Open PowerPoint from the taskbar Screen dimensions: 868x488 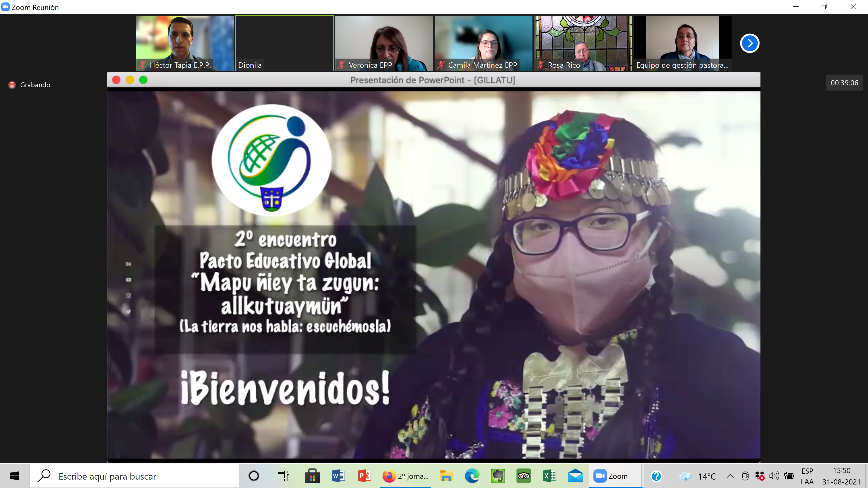tap(364, 476)
